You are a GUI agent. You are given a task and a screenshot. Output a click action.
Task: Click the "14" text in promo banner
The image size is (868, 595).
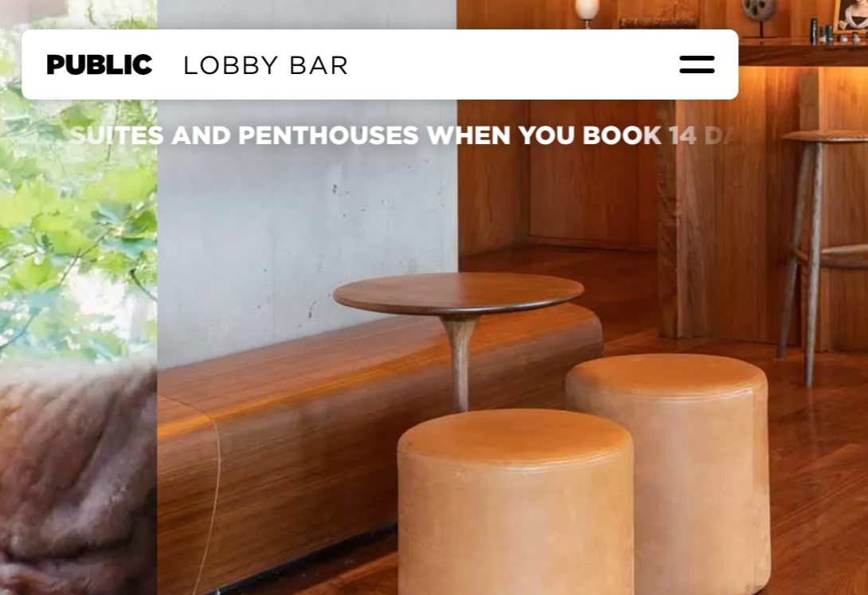click(682, 135)
